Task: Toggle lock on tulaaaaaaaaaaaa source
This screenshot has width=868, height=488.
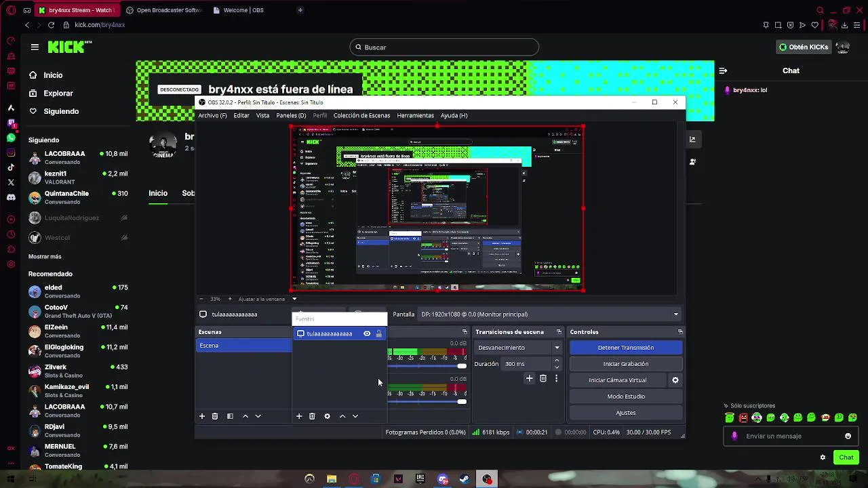Action: click(379, 333)
